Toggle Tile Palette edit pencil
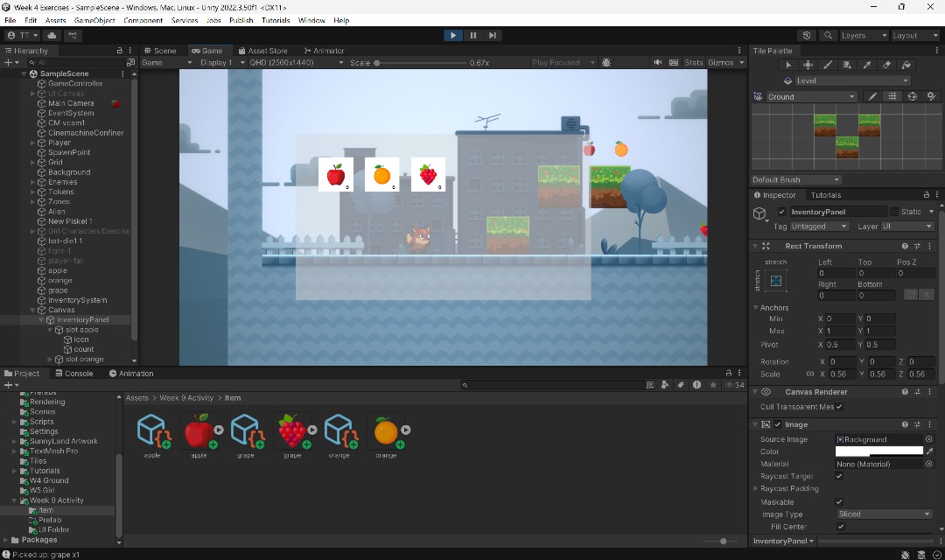This screenshot has height=560, width=945. (872, 96)
